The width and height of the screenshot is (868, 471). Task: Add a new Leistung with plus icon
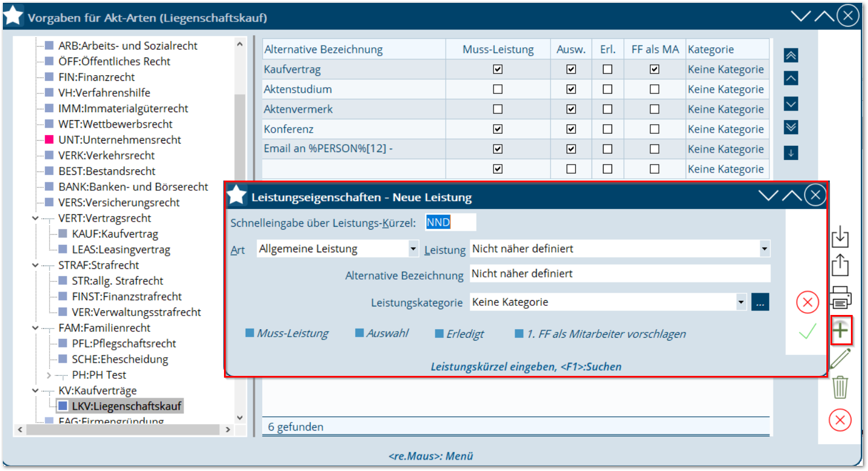click(x=841, y=330)
